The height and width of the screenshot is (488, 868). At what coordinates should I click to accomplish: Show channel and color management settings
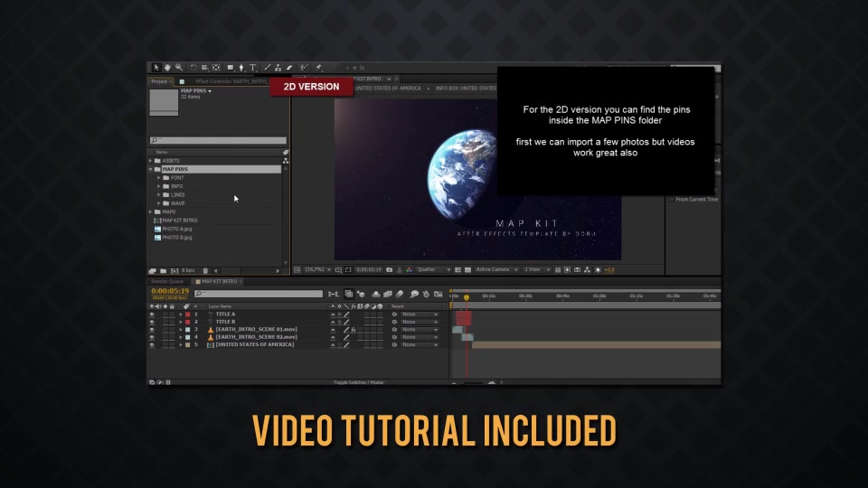(409, 270)
